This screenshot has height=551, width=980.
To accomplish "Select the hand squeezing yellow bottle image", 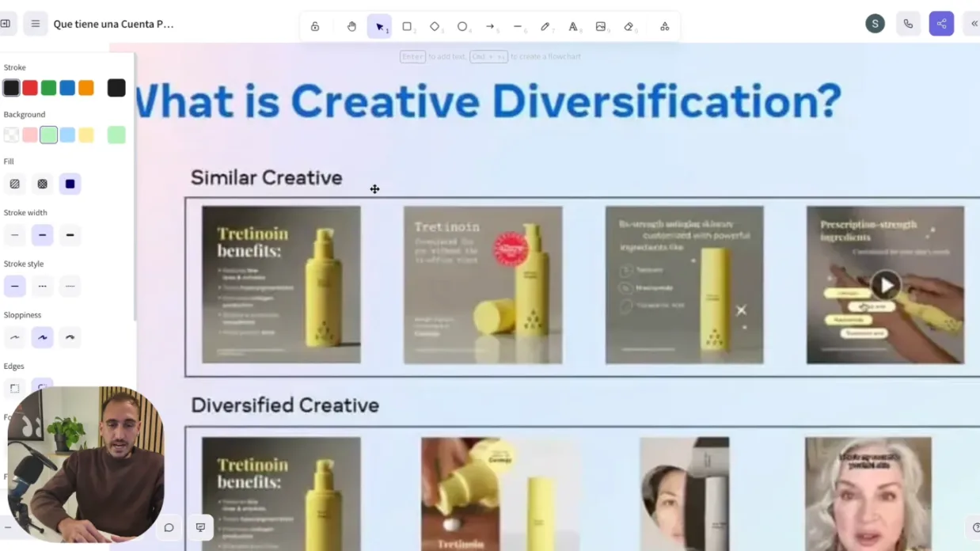I will (x=500, y=494).
